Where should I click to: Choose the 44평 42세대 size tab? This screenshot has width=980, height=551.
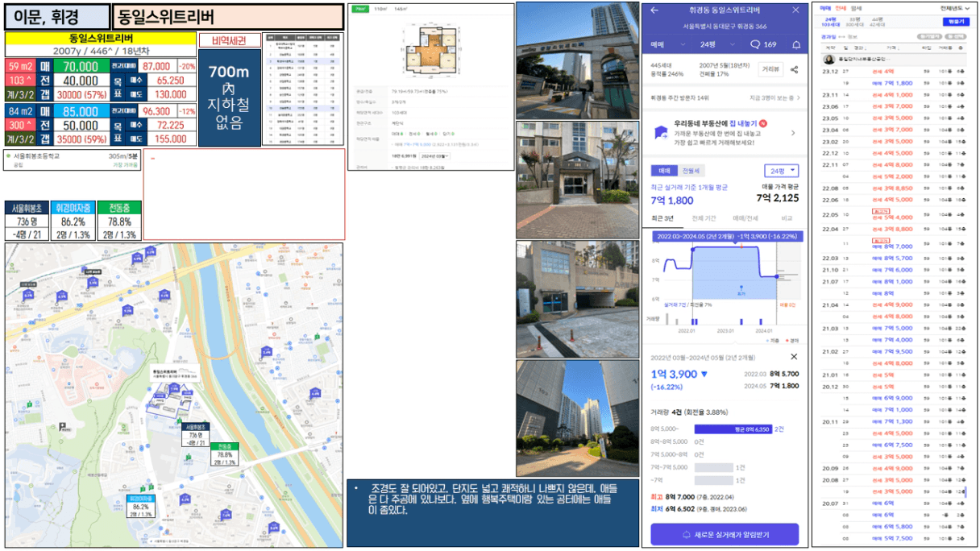[x=877, y=21]
